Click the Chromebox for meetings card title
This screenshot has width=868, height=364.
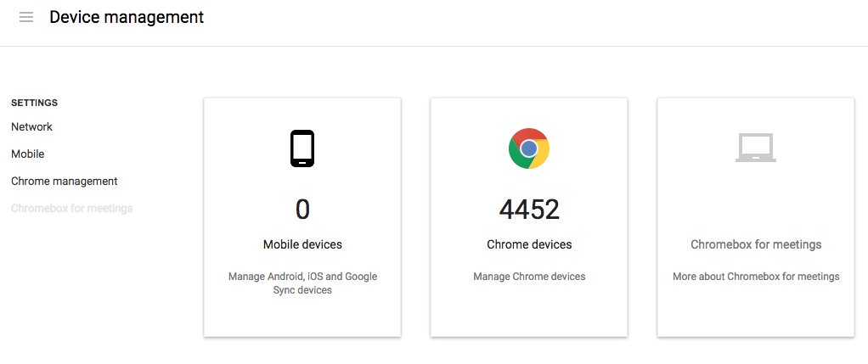click(x=756, y=244)
